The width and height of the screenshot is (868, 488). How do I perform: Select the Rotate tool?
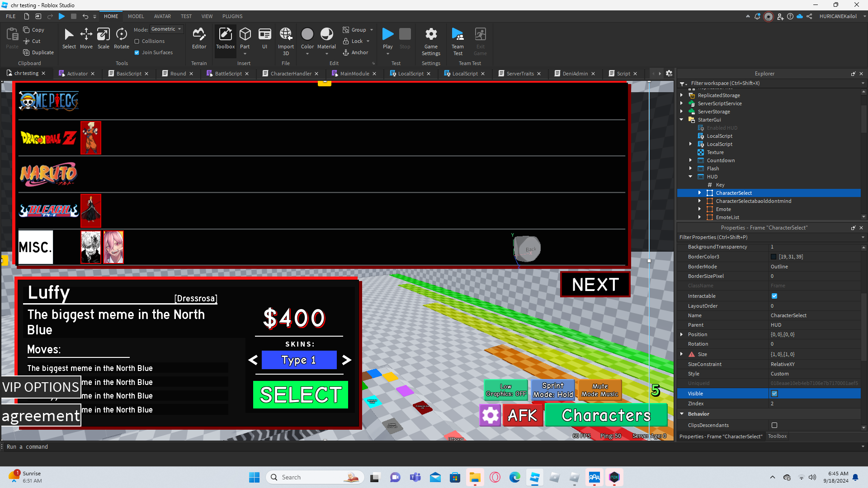click(x=121, y=38)
